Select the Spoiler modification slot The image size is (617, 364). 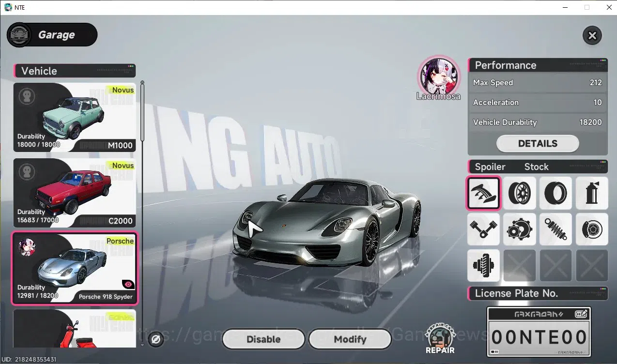[483, 193]
